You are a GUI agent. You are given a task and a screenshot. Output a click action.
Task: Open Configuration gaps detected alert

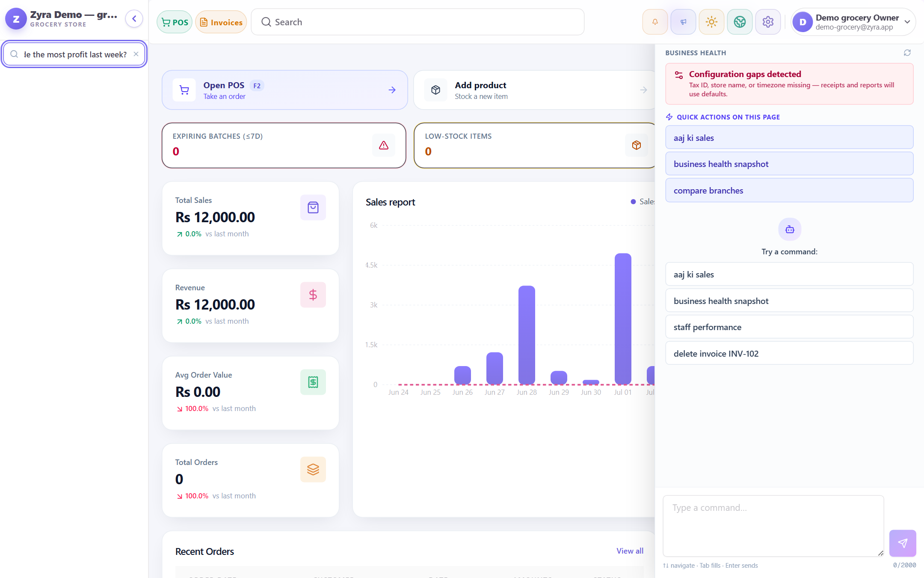789,84
